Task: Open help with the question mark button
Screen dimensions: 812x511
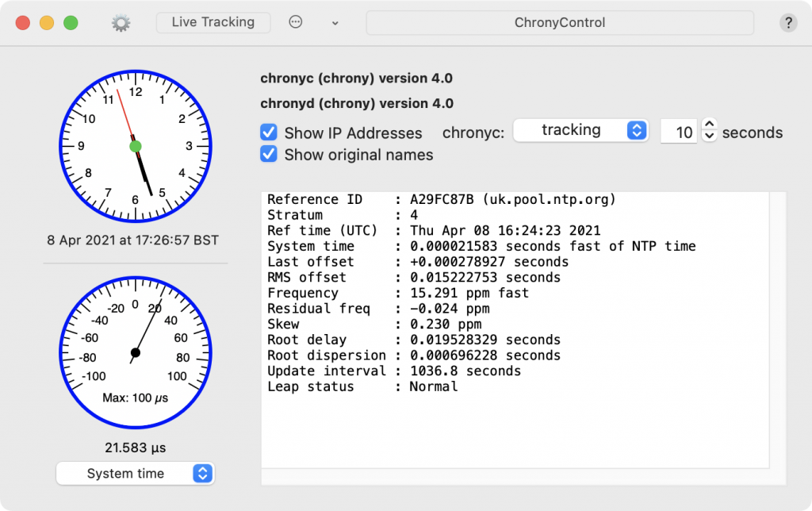Action: (787, 23)
